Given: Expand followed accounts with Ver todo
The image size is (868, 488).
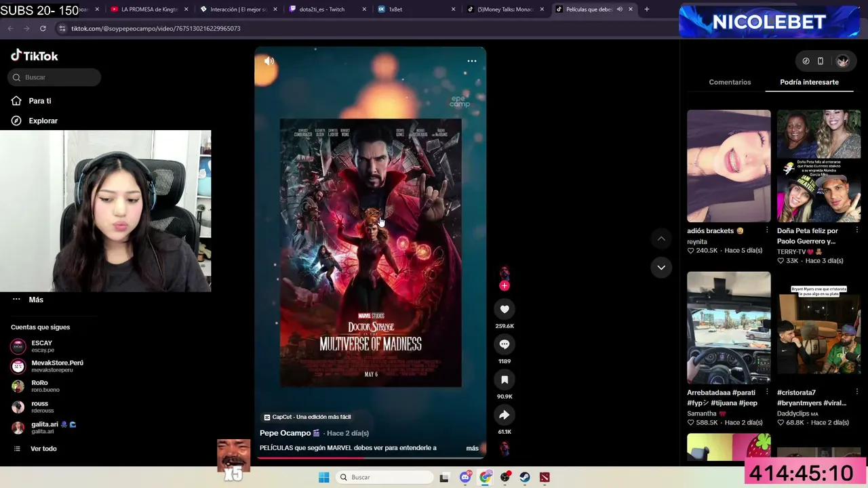Looking at the screenshot, I should [x=43, y=449].
